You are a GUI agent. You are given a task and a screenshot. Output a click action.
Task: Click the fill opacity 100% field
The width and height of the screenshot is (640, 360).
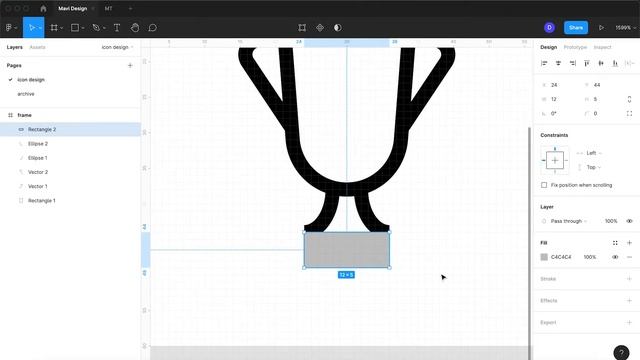click(590, 257)
